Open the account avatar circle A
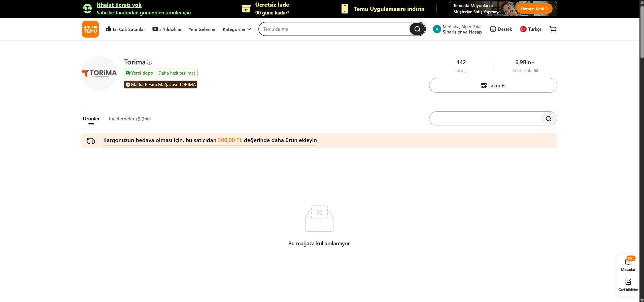This screenshot has height=302, width=644. point(437,29)
